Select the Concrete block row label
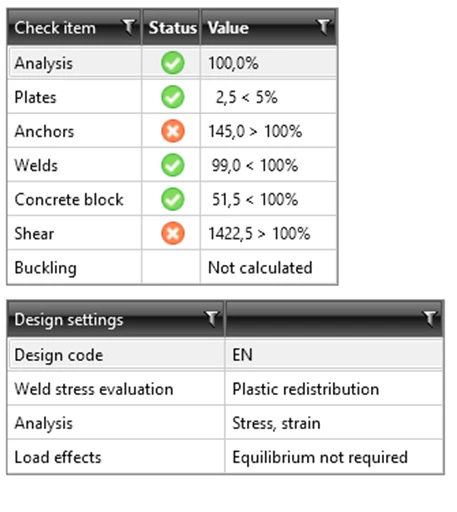Viewport: 457px width, 512px height. tap(69, 199)
